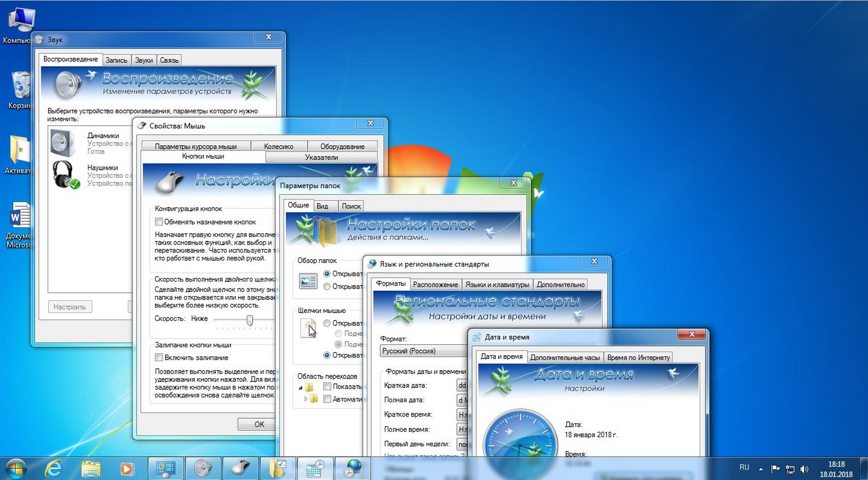Click the double-click speed slider thumb

(x=250, y=320)
